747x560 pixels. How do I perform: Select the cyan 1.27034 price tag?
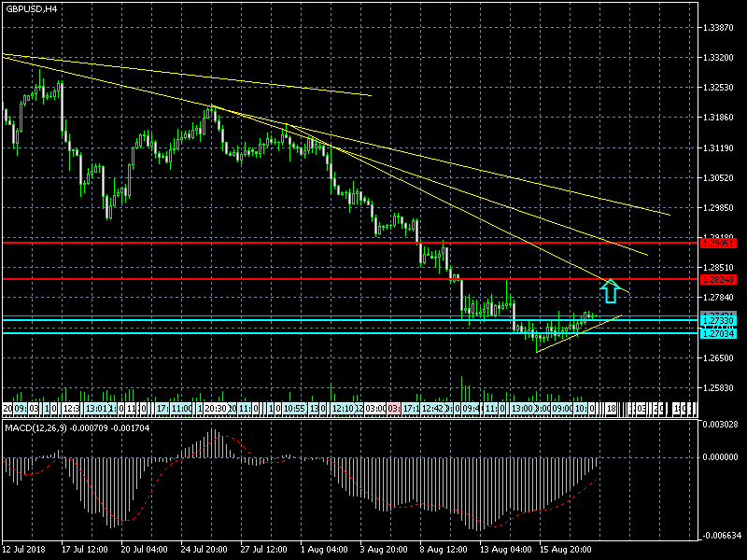718,333
